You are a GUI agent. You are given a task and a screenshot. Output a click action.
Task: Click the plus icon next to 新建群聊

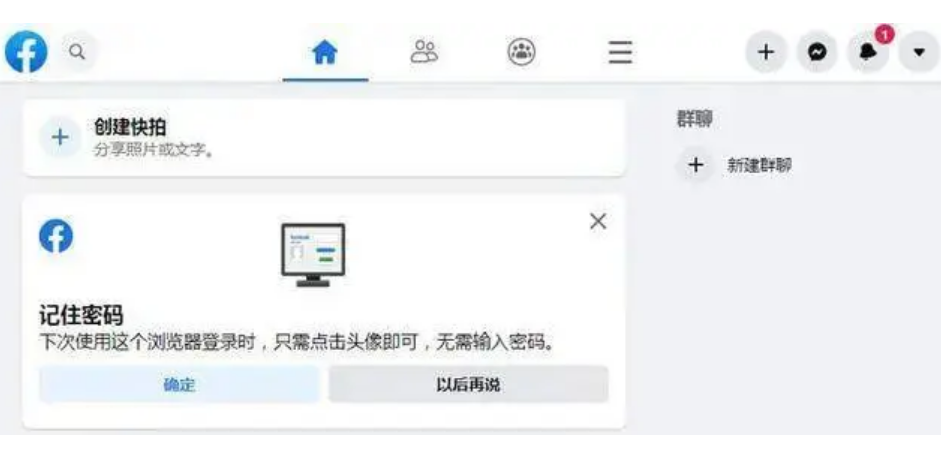point(695,165)
